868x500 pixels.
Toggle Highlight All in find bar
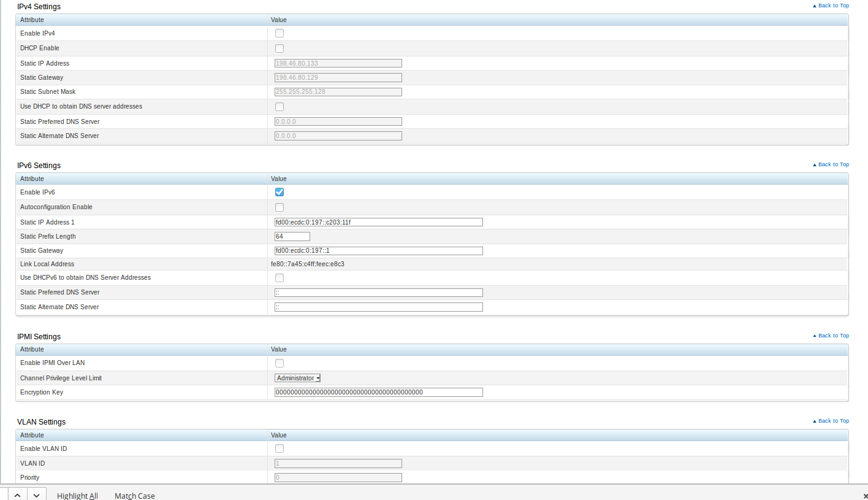77,496
